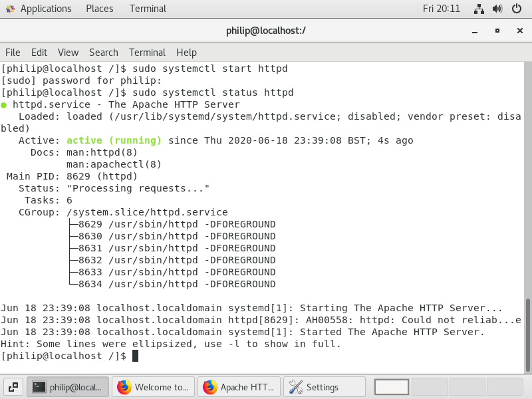Open the Search menu
This screenshot has height=399, width=532.
click(104, 53)
